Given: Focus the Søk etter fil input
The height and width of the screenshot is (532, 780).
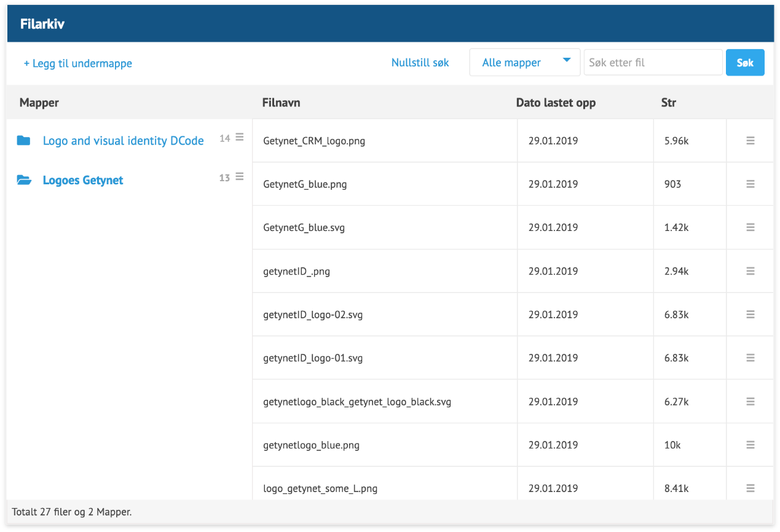Looking at the screenshot, I should [653, 63].
